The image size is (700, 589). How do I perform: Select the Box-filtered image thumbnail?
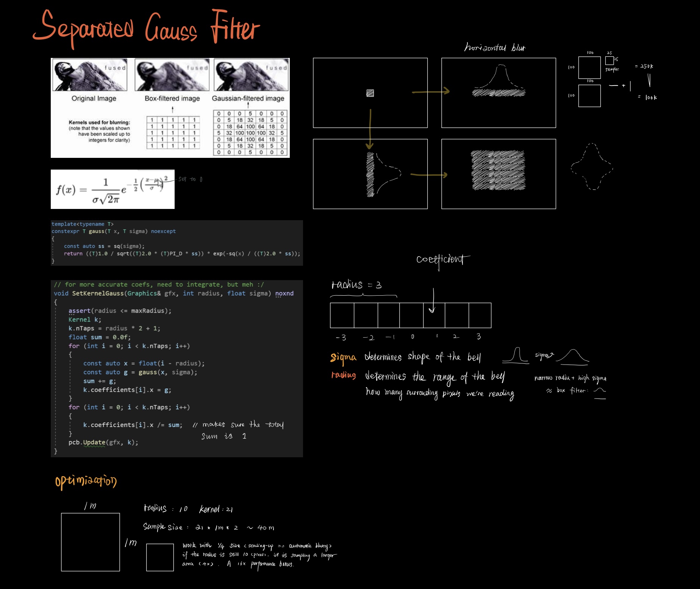pos(172,75)
